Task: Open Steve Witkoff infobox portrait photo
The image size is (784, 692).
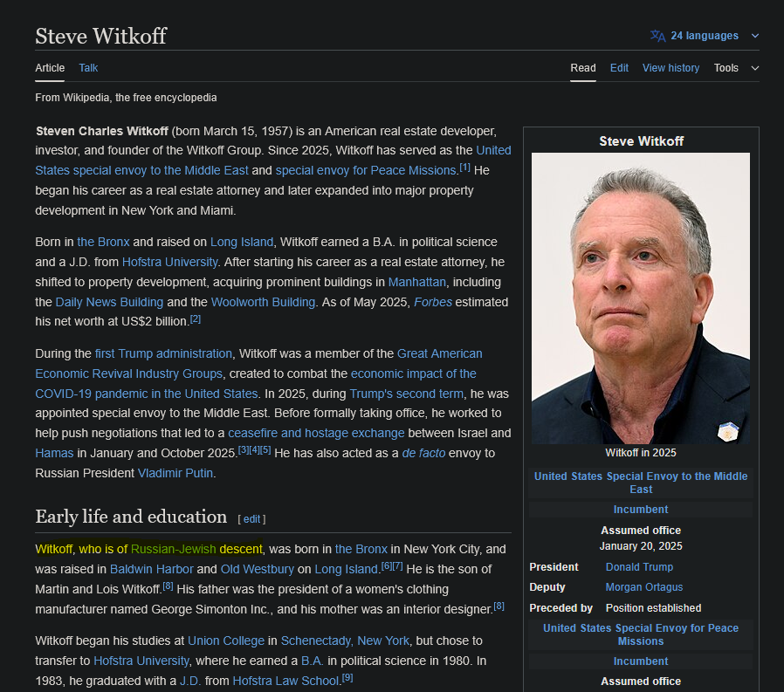Action: [640, 298]
